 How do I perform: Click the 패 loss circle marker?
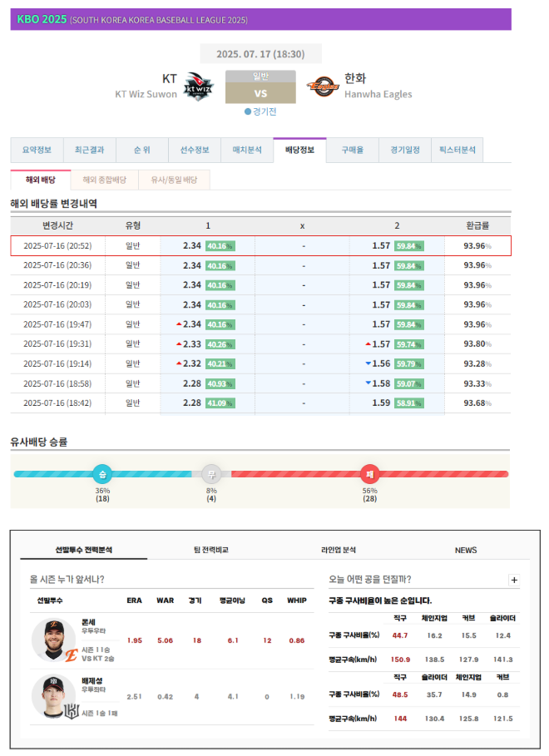(x=369, y=474)
